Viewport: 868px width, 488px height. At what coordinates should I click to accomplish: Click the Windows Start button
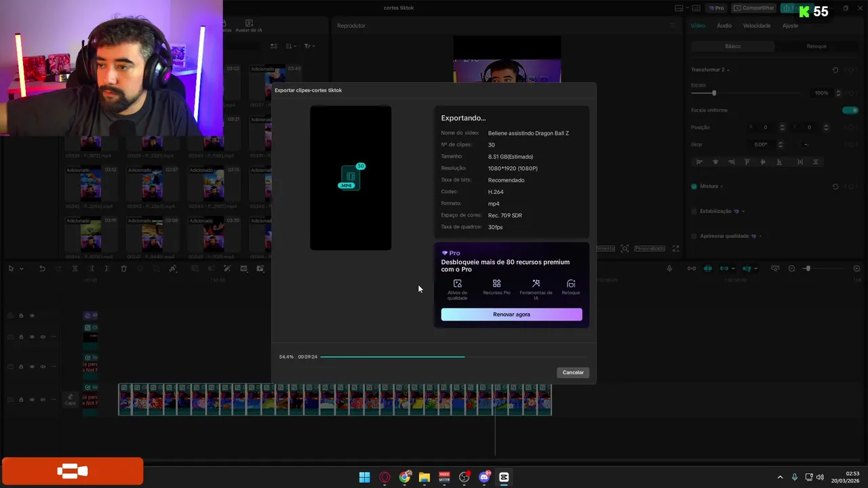tap(365, 477)
